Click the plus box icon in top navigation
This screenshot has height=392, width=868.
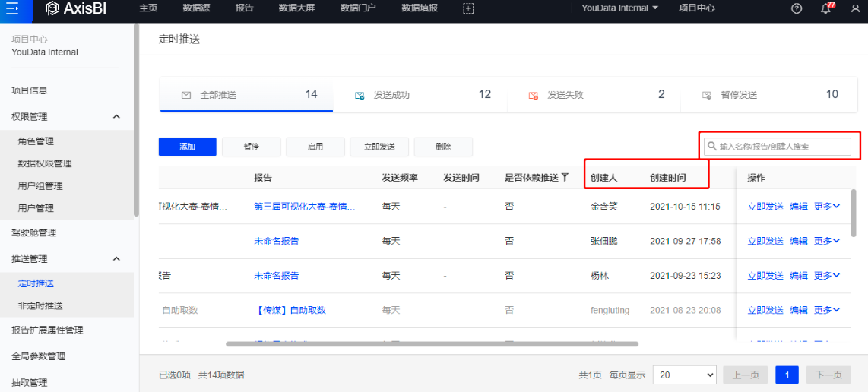point(468,8)
